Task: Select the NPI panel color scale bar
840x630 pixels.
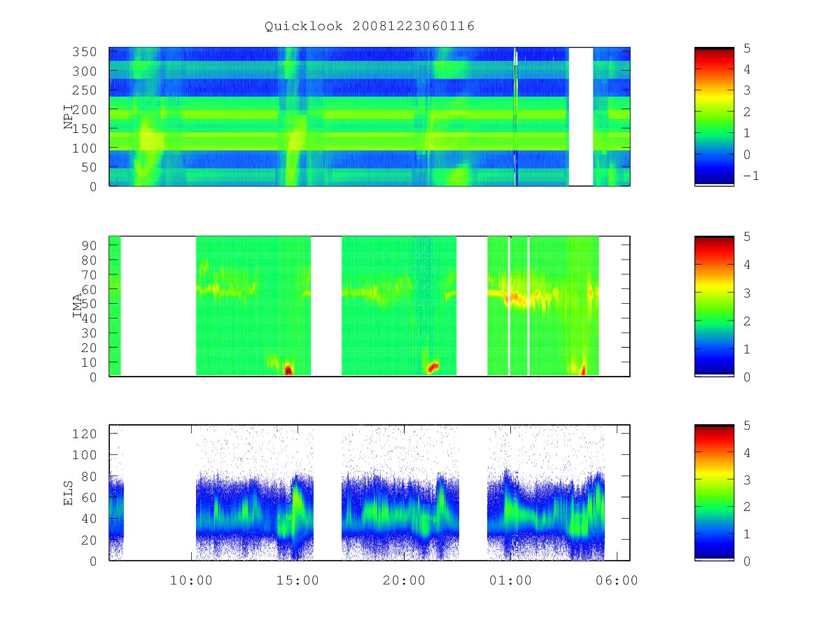Action: click(714, 116)
